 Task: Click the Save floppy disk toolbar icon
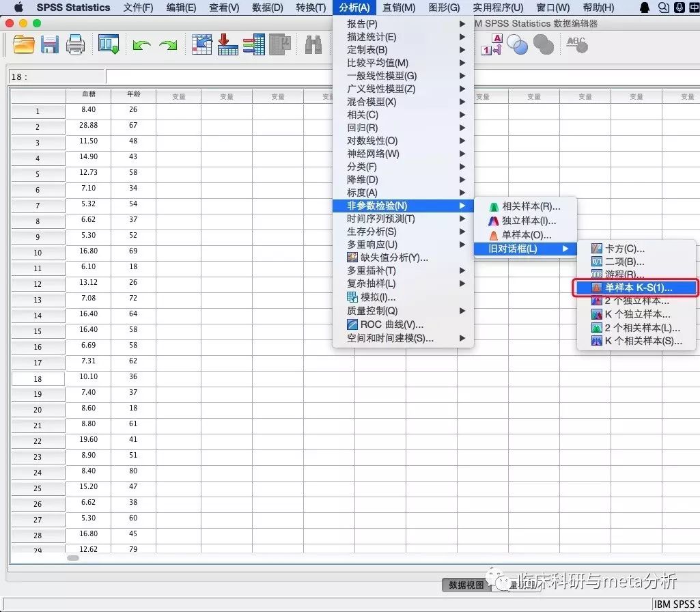click(50, 44)
